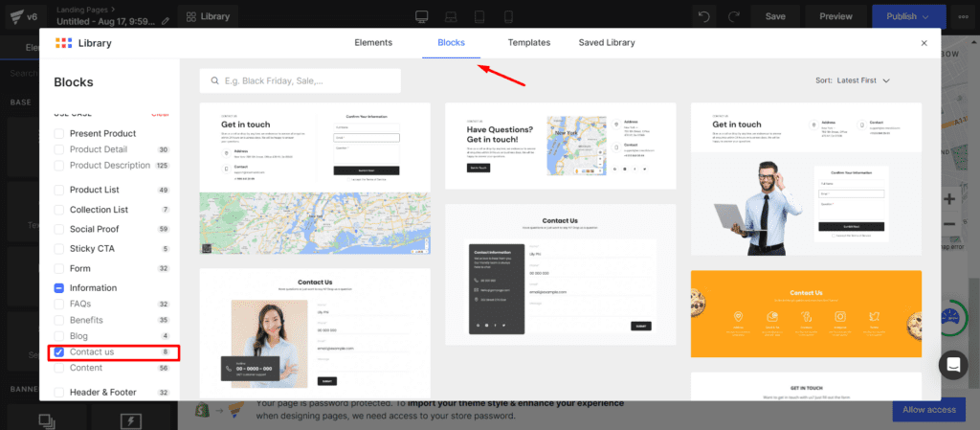The width and height of the screenshot is (980, 430).
Task: Click the Preview button
Action: 835,16
